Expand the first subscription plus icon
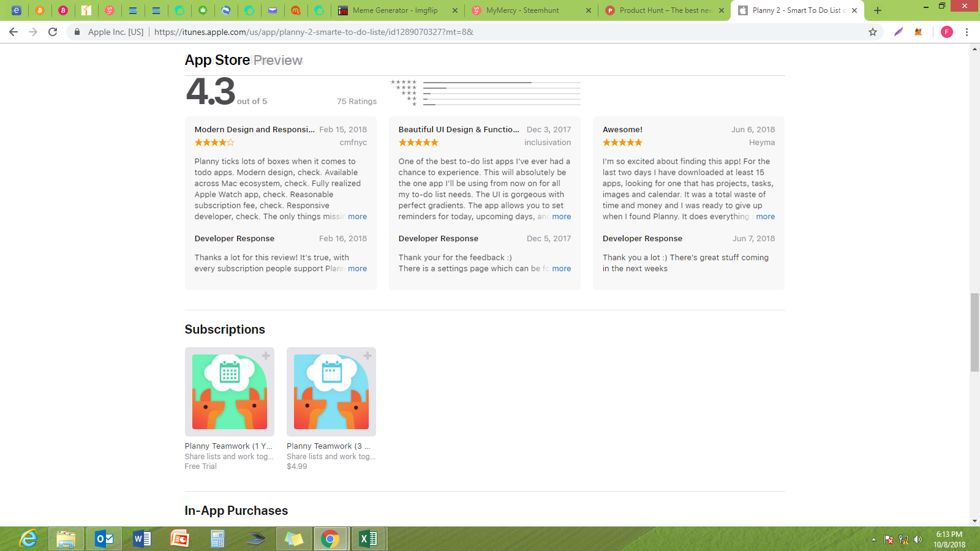Viewport: 980px width, 551px height. point(266,356)
